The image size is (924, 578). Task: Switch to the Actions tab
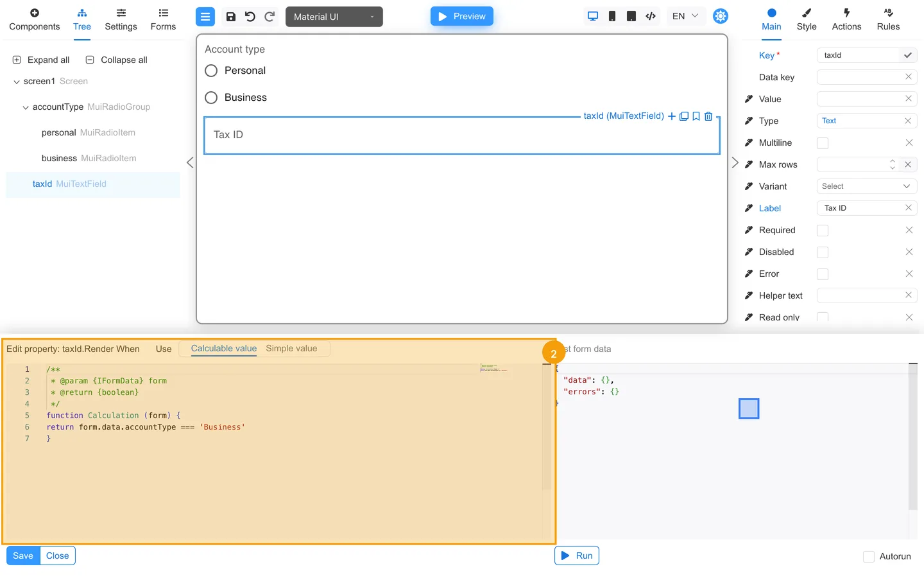[846, 20]
